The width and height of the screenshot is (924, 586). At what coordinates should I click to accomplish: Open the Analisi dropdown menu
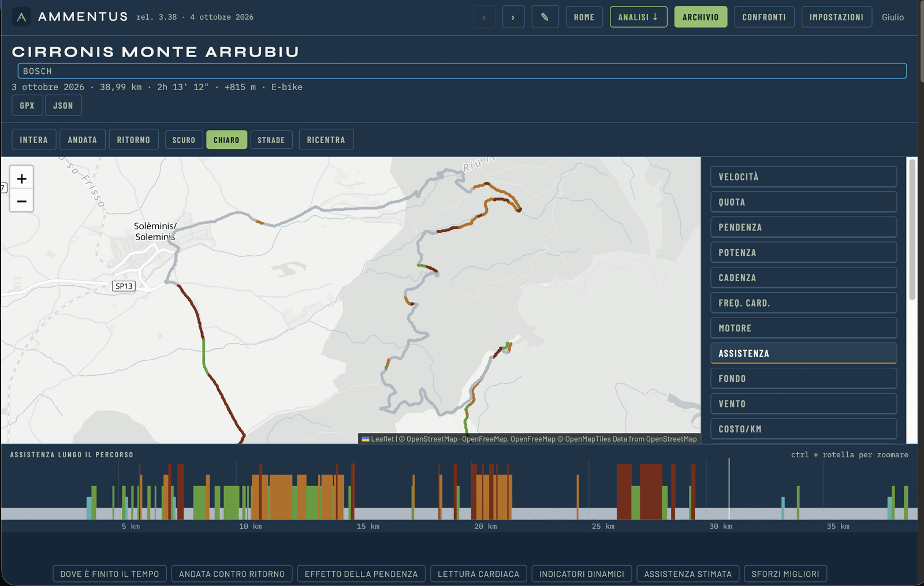pyautogui.click(x=638, y=17)
